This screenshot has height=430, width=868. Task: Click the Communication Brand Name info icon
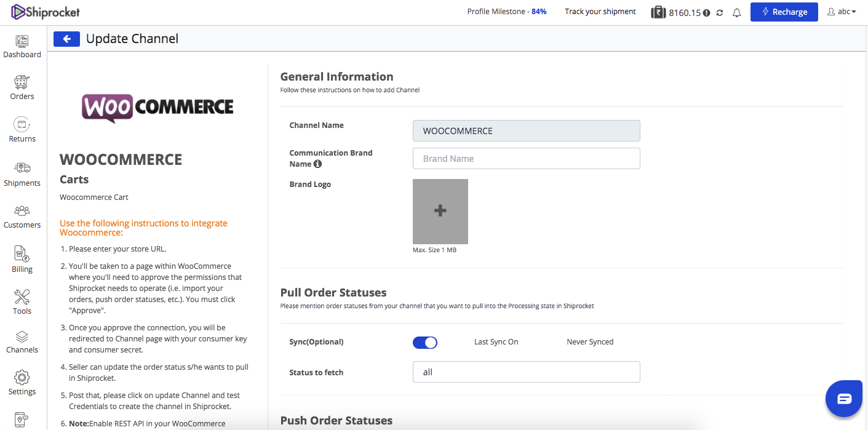pos(317,164)
